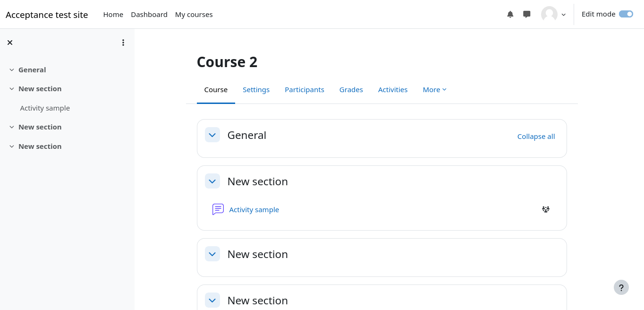Toggle Edit mode switch

click(x=626, y=14)
